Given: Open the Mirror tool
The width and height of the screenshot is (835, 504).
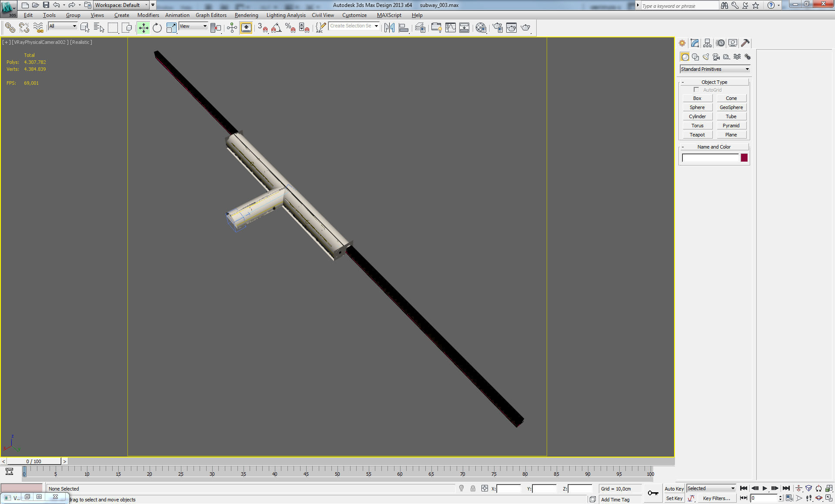Looking at the screenshot, I should coord(389,28).
